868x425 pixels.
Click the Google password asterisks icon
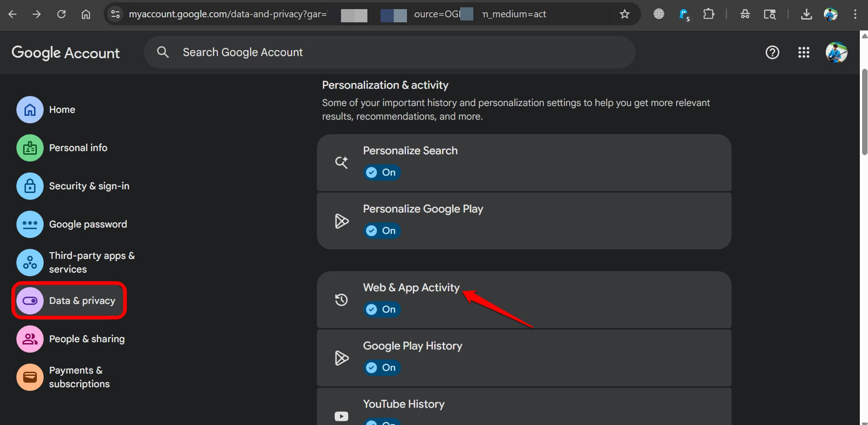tap(30, 224)
